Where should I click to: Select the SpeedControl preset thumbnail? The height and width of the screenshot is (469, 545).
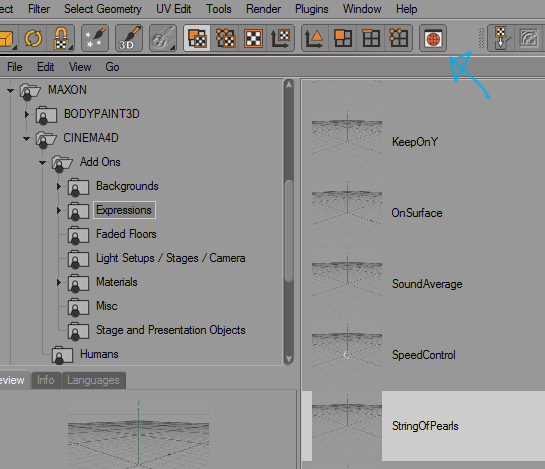tap(347, 355)
